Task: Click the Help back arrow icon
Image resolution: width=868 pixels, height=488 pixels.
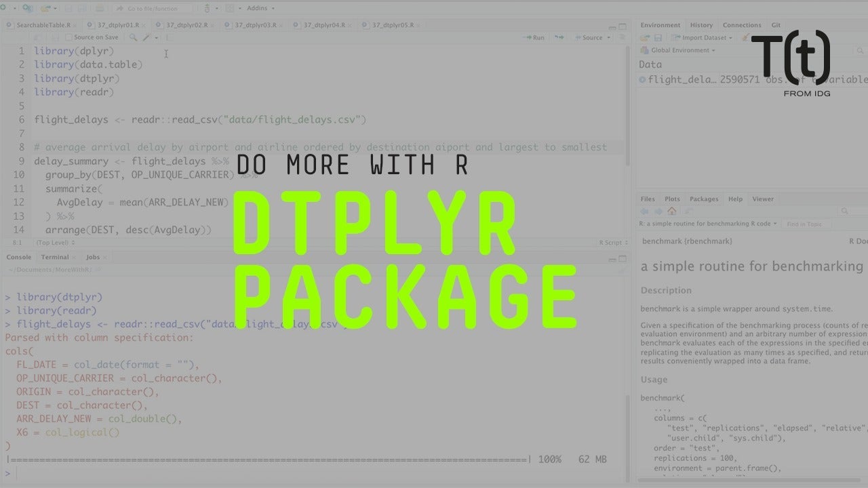Action: 644,211
